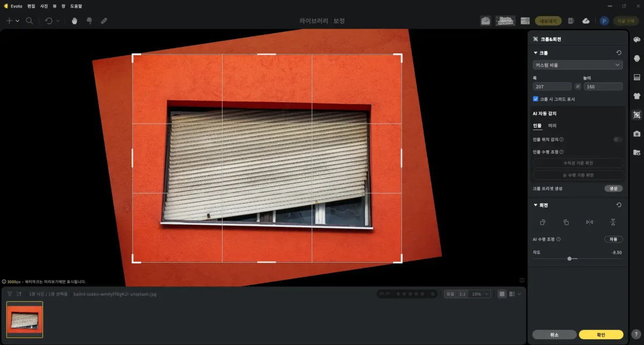Image resolution: width=644 pixels, height=345 pixels.
Task: Flip the image vertically
Action: click(x=613, y=222)
